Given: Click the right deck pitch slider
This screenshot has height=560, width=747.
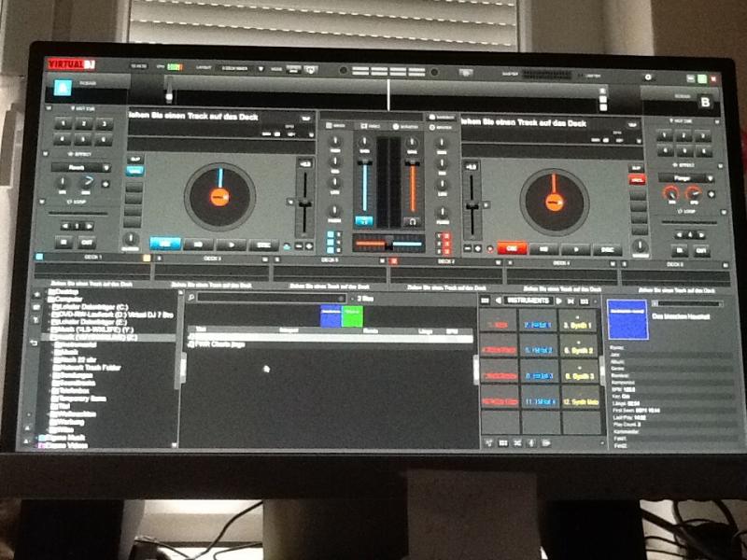Looking at the screenshot, I should pyautogui.click(x=472, y=206).
